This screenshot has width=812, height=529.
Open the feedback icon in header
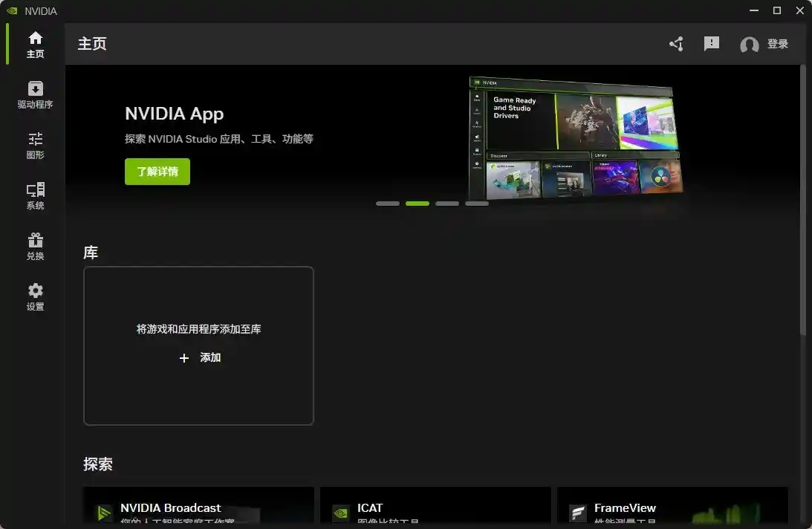pos(712,44)
